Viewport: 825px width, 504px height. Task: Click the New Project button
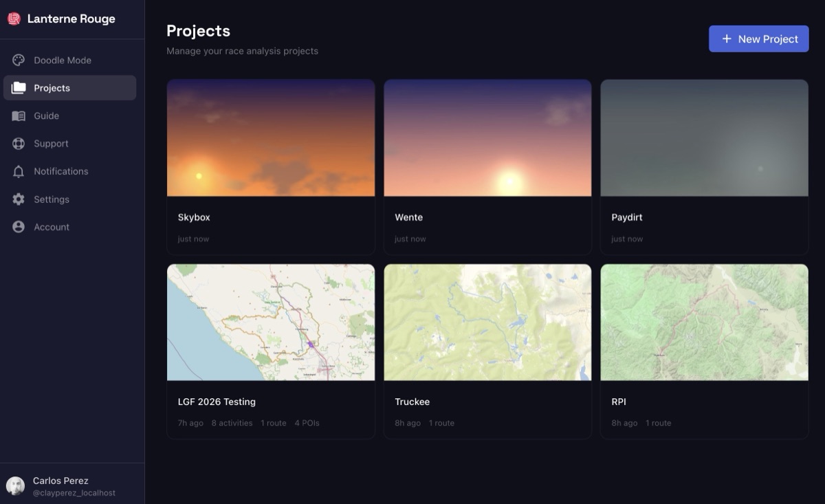point(758,39)
